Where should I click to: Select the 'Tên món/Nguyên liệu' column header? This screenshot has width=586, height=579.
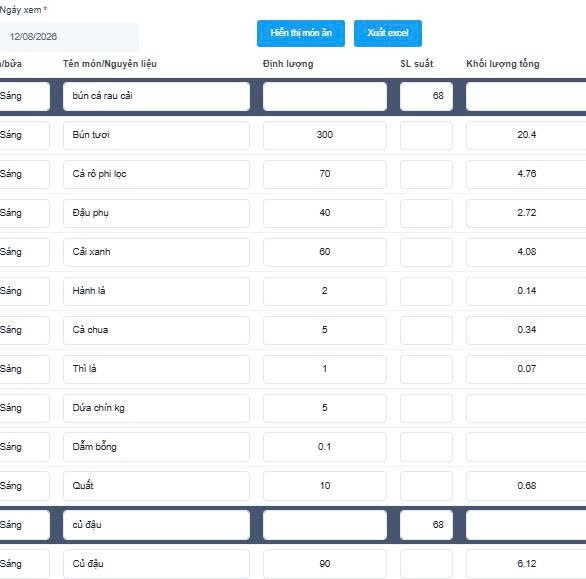(110, 64)
